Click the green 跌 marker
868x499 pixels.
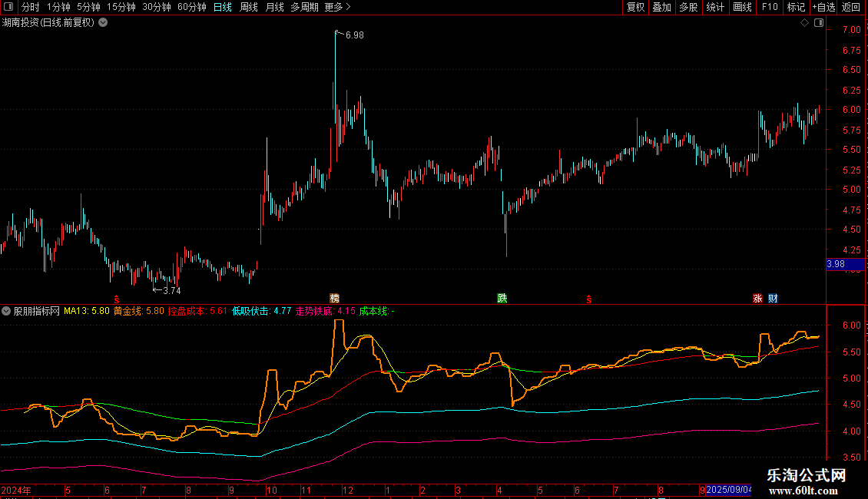502,298
